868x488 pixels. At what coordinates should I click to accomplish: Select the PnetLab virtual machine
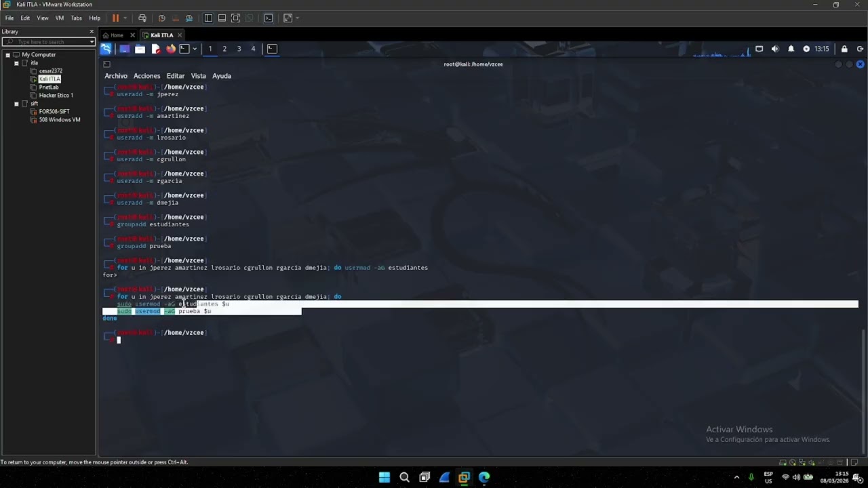(x=48, y=87)
